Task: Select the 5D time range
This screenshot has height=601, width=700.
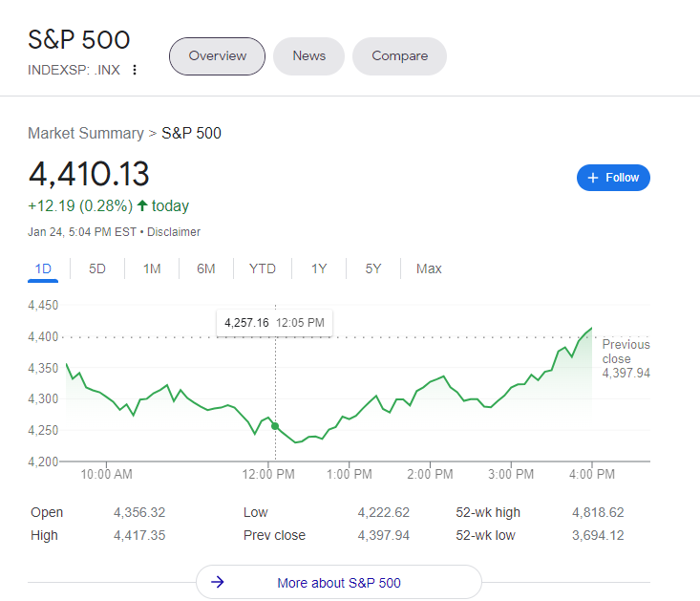Action: (96, 268)
